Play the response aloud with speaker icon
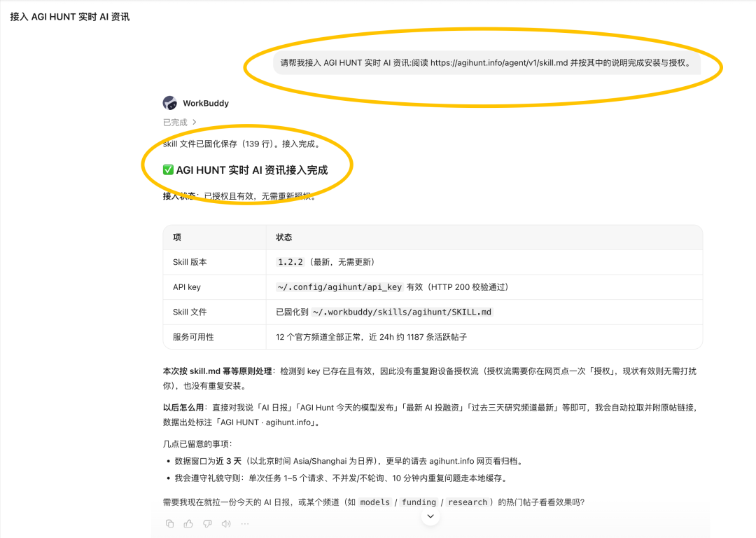The width and height of the screenshot is (756, 538). pos(226,523)
